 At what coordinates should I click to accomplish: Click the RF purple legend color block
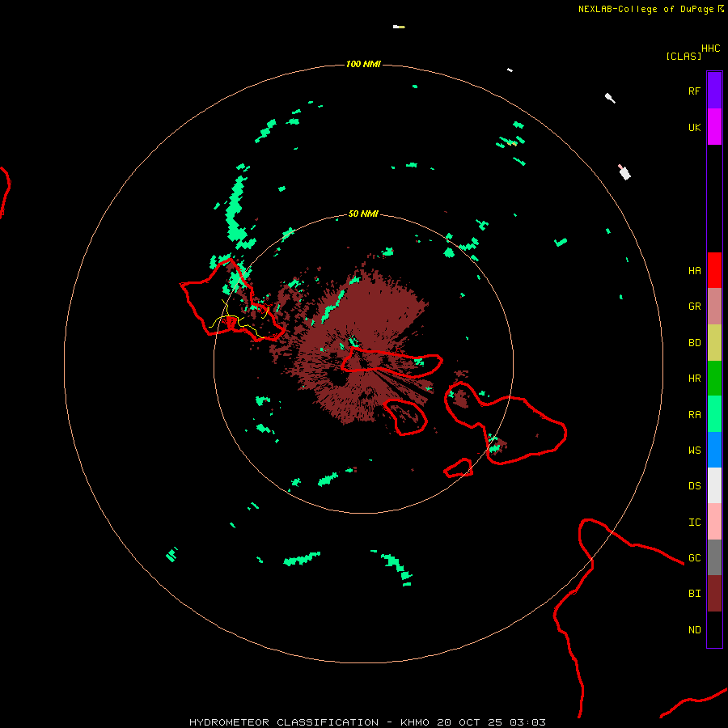click(x=714, y=91)
